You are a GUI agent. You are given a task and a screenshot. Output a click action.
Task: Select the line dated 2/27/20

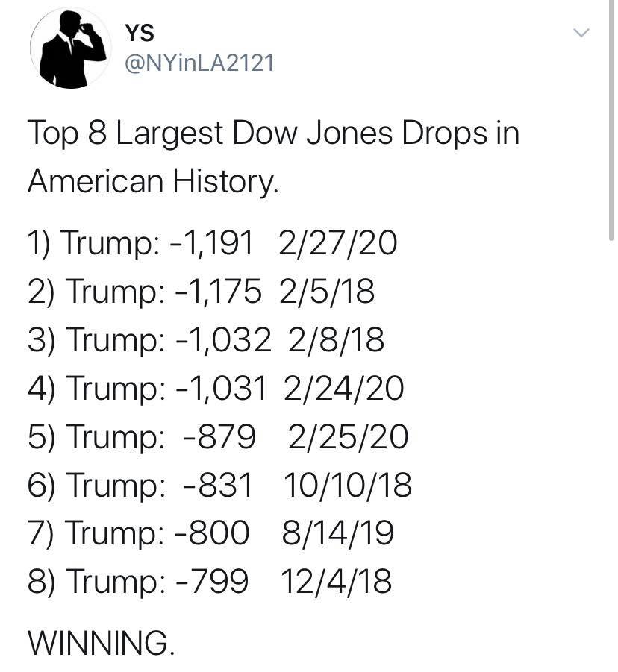(x=212, y=243)
